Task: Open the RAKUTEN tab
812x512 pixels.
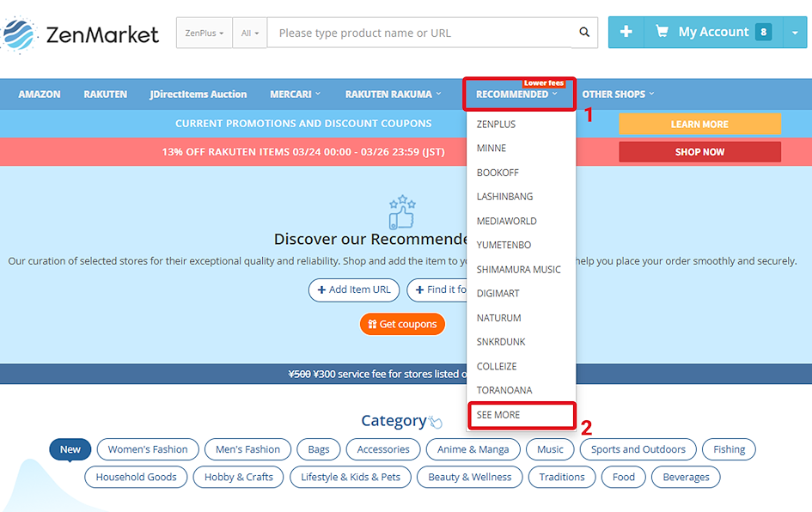Action: point(105,94)
